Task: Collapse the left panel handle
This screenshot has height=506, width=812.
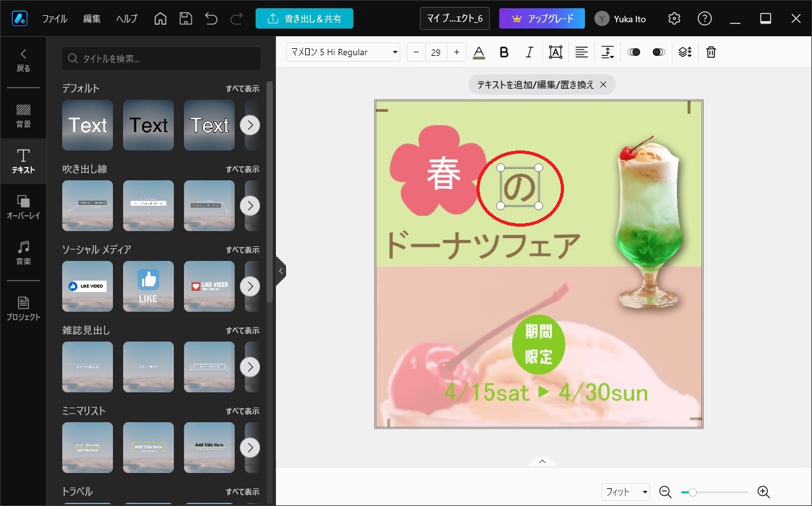Action: click(x=281, y=271)
